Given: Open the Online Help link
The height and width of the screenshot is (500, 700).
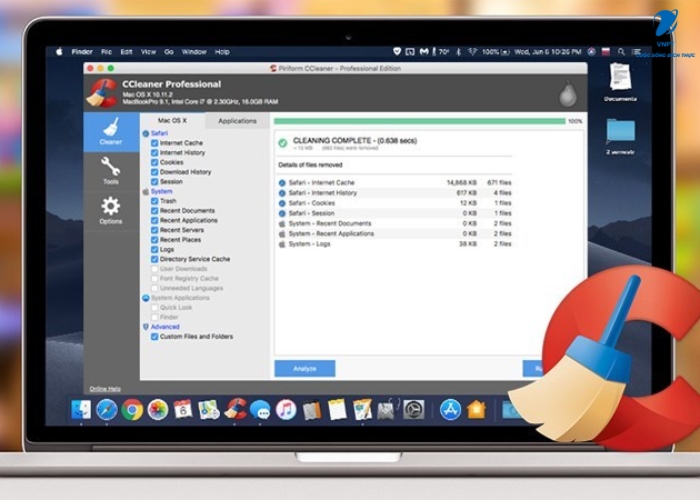Looking at the screenshot, I should [x=105, y=389].
